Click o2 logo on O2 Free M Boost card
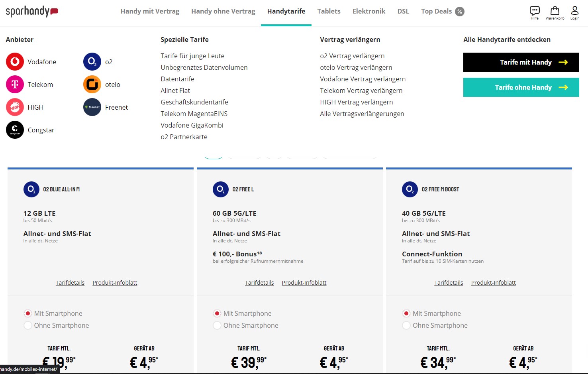 click(x=410, y=189)
